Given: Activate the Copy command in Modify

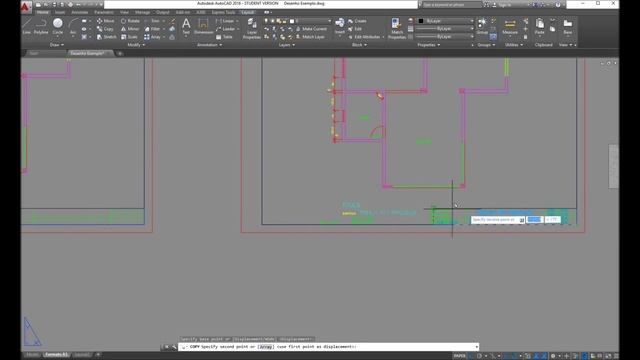Looking at the screenshot, I should [x=105, y=29].
